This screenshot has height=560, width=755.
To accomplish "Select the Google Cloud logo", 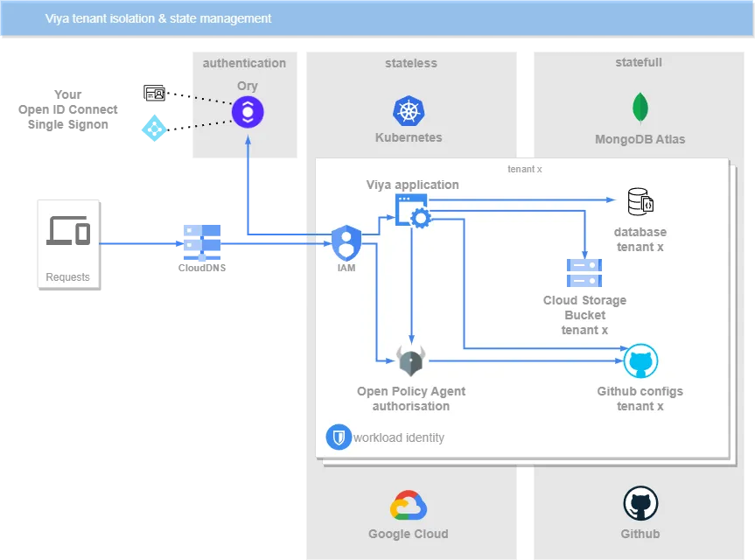I will [408, 503].
